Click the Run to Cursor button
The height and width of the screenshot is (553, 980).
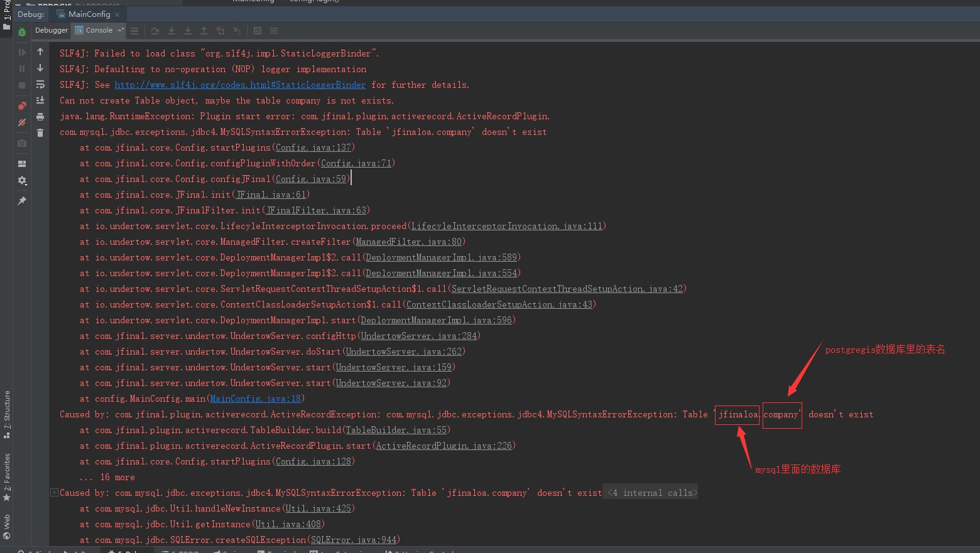pos(237,31)
